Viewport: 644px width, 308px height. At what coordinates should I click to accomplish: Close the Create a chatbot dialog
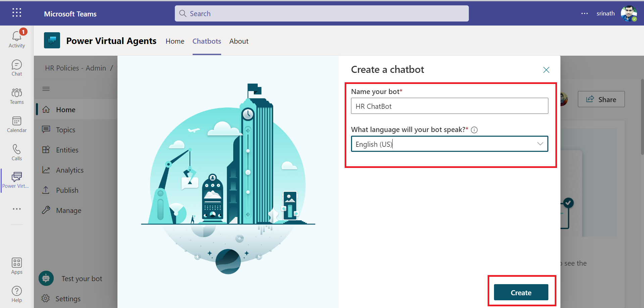(546, 70)
